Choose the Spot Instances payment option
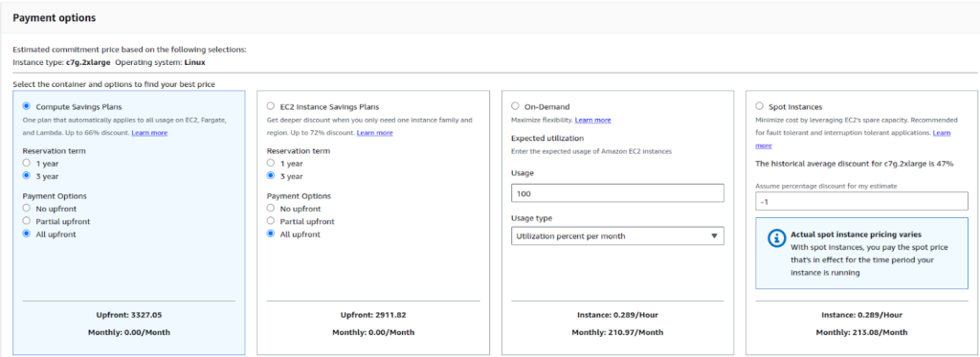 coord(759,106)
